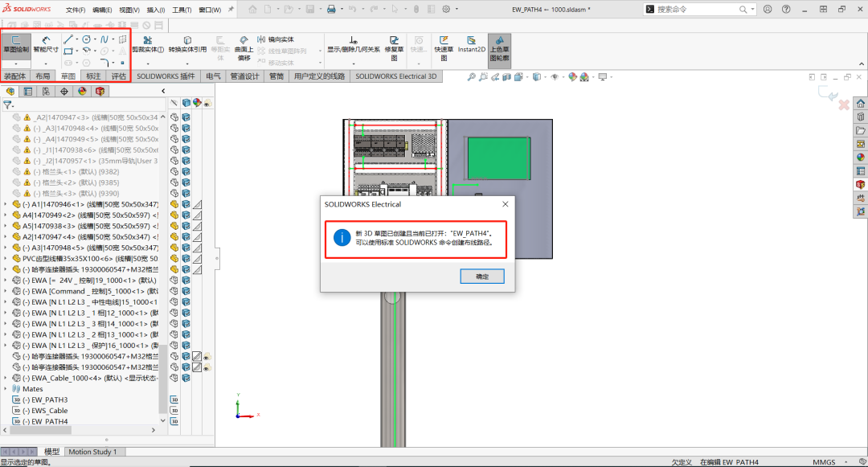
Task: Switch to the 评估 tab
Action: 118,76
